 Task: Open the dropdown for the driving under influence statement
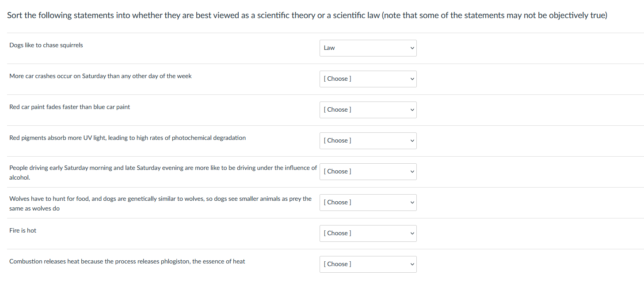[368, 171]
